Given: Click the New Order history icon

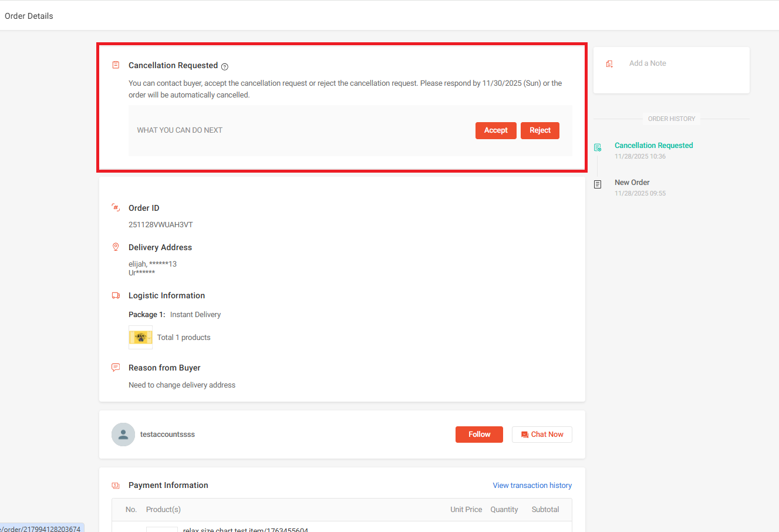Looking at the screenshot, I should point(598,184).
